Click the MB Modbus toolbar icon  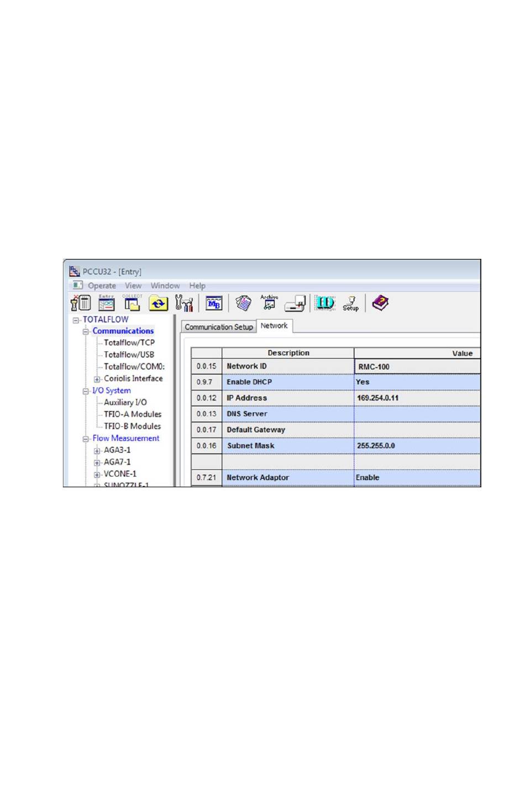[214, 303]
